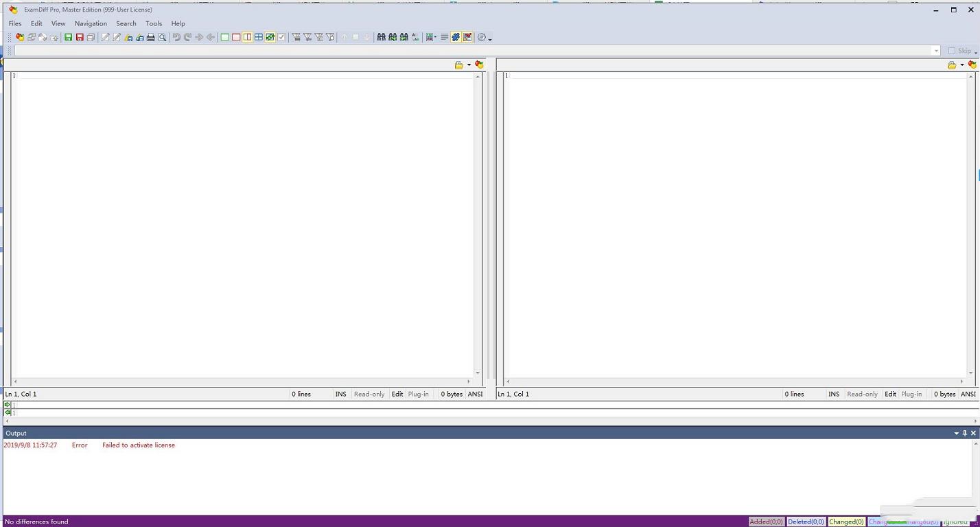This screenshot has width=980, height=527.
Task: Click the print preview magnifier icon
Action: coord(163,37)
